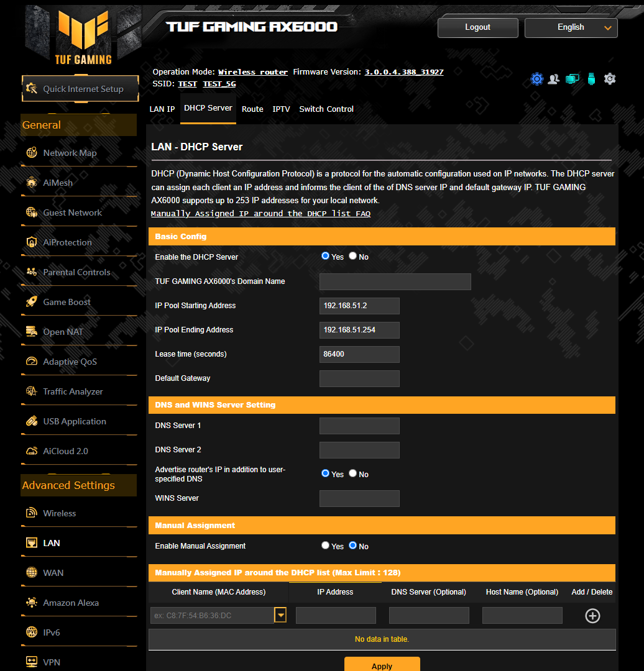Select No for Enable Manual Assignment
Image resolution: width=644 pixels, height=671 pixels.
(353, 545)
